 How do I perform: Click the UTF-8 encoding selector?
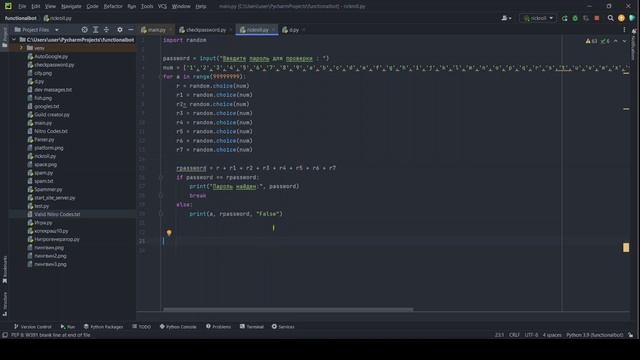coord(531,335)
